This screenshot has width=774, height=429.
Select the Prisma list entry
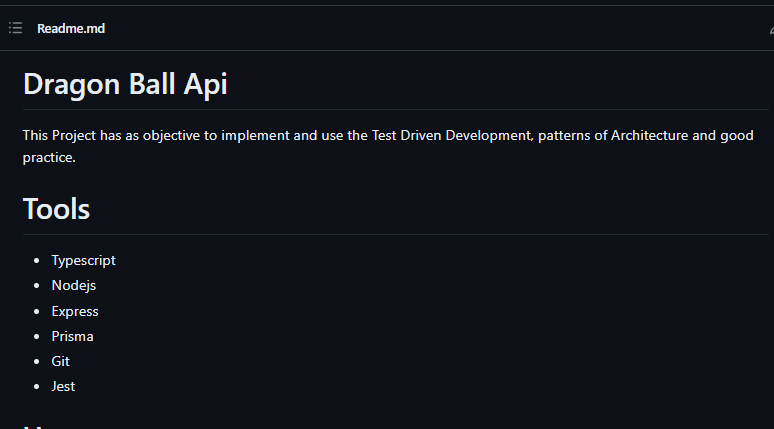(x=72, y=336)
